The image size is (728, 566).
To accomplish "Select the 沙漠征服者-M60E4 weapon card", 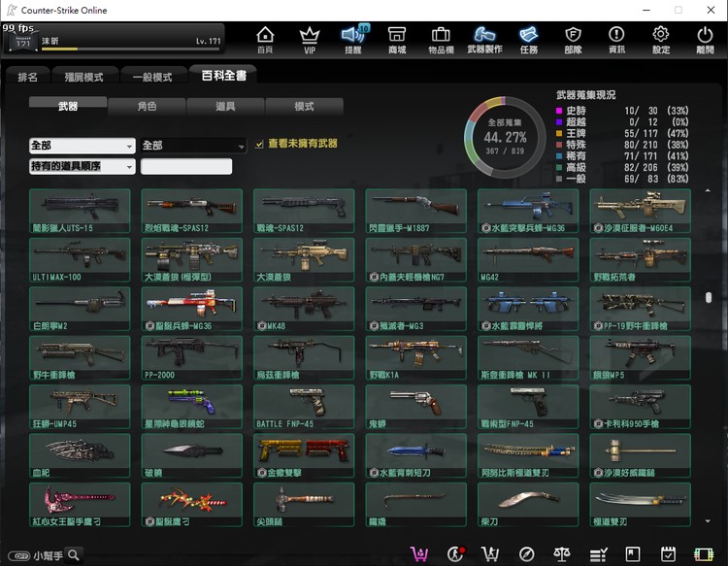I will click(641, 211).
